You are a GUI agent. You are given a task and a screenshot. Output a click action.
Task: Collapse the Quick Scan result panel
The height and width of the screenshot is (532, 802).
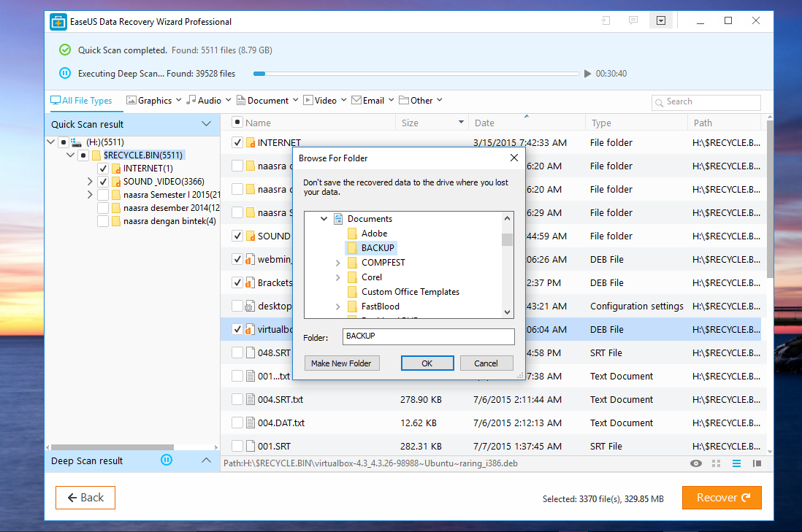click(x=206, y=124)
